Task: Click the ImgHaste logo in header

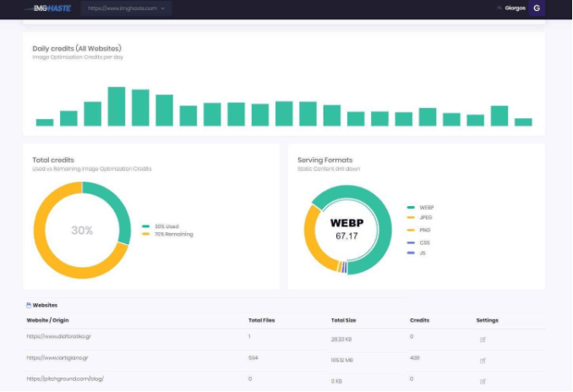Action: 52,8
